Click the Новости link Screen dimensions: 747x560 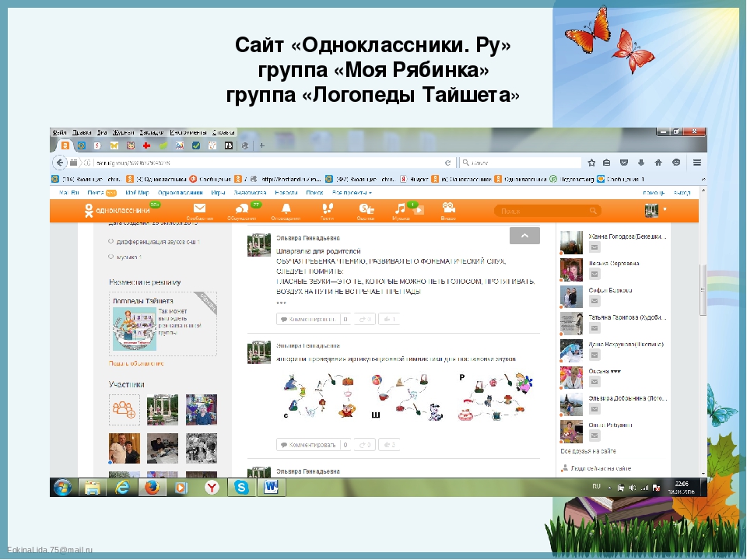[286, 192]
